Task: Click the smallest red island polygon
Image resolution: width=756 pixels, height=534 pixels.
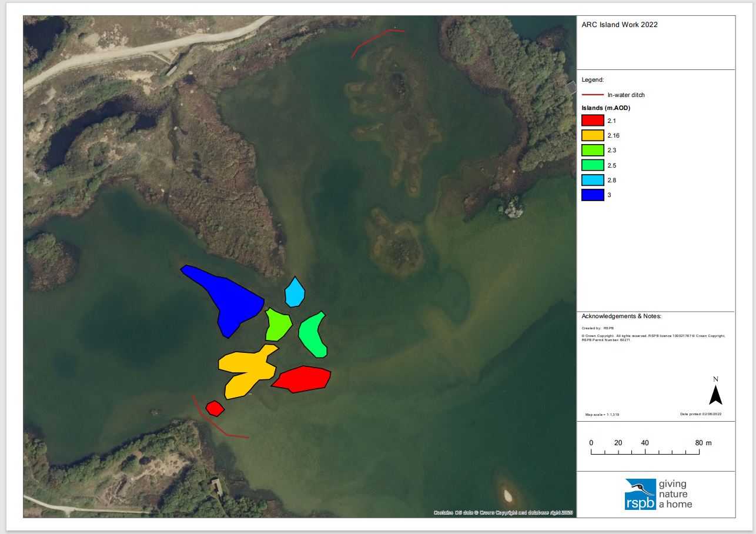Action: pos(215,408)
